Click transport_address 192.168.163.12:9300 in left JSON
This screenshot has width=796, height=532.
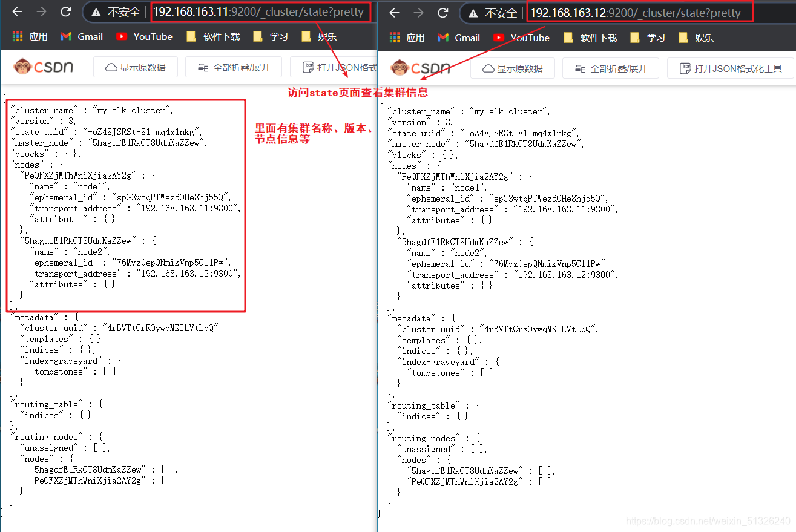click(x=136, y=274)
